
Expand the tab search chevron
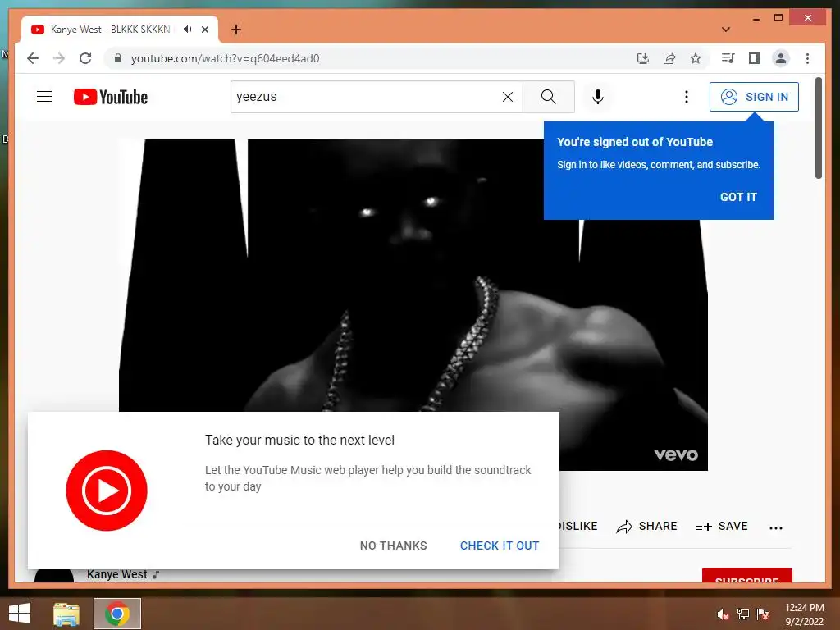[x=726, y=30]
